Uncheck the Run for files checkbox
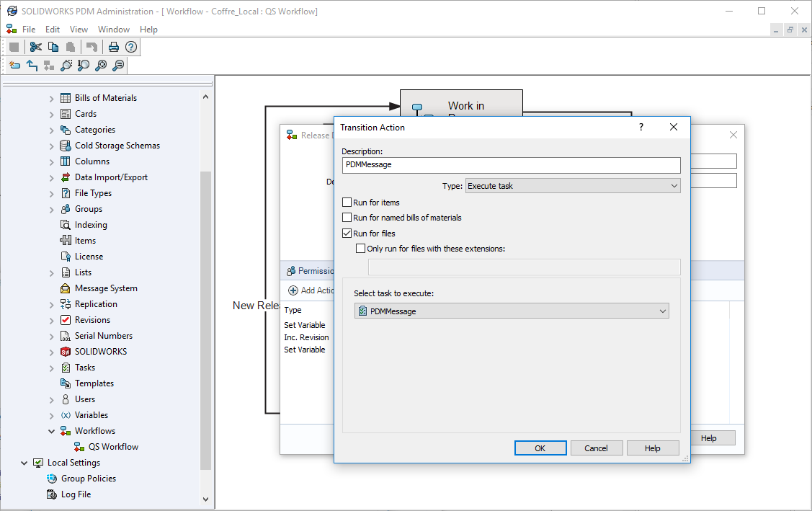 (x=347, y=234)
